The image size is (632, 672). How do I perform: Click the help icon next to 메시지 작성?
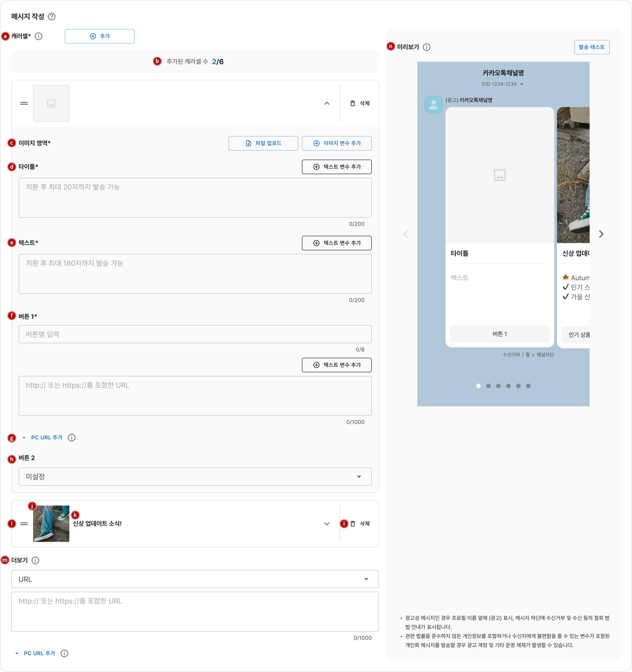52,16
